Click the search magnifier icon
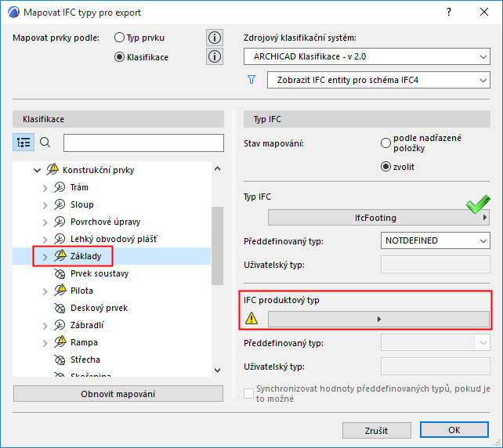This screenshot has height=448, width=503. [x=45, y=143]
